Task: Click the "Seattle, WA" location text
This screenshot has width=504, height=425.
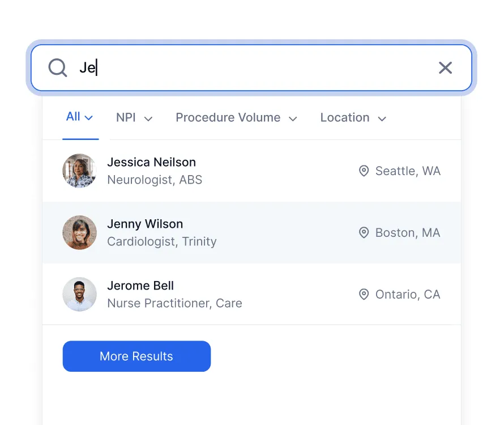Action: click(408, 171)
